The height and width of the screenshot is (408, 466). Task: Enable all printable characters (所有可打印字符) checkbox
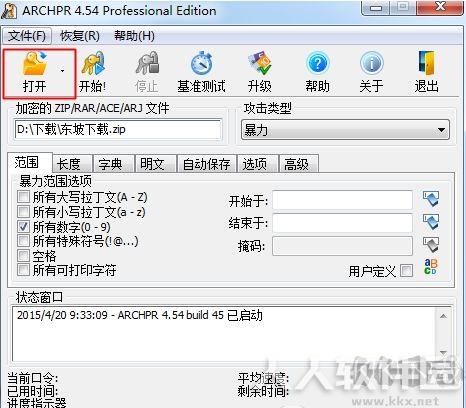[23, 270]
